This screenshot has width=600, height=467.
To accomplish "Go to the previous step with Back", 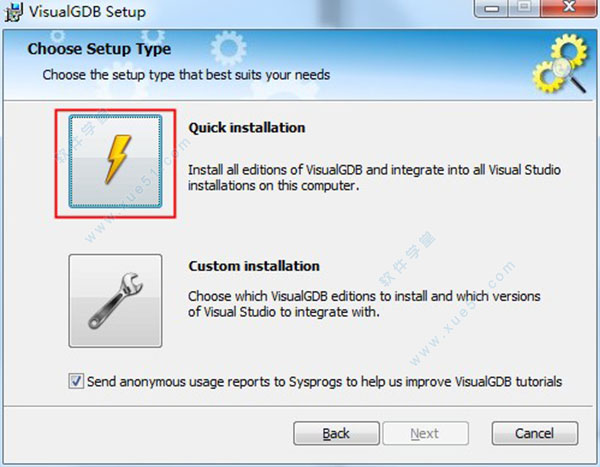I will click(x=336, y=433).
